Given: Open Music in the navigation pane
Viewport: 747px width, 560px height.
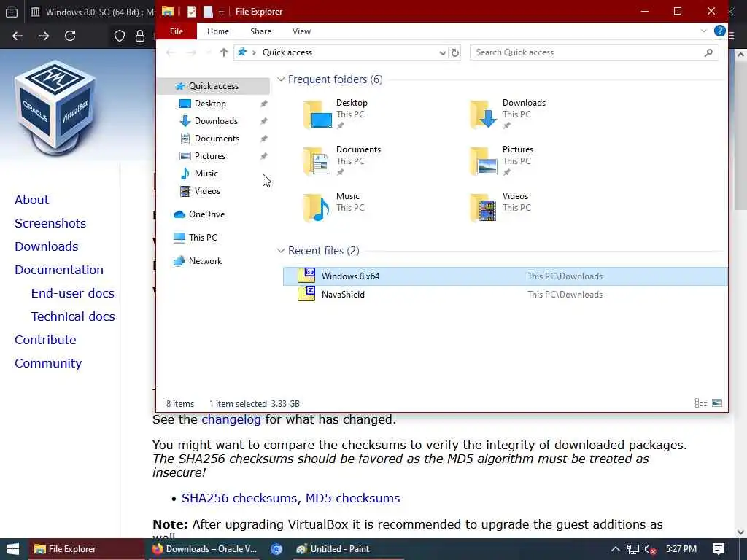Looking at the screenshot, I should [206, 174].
